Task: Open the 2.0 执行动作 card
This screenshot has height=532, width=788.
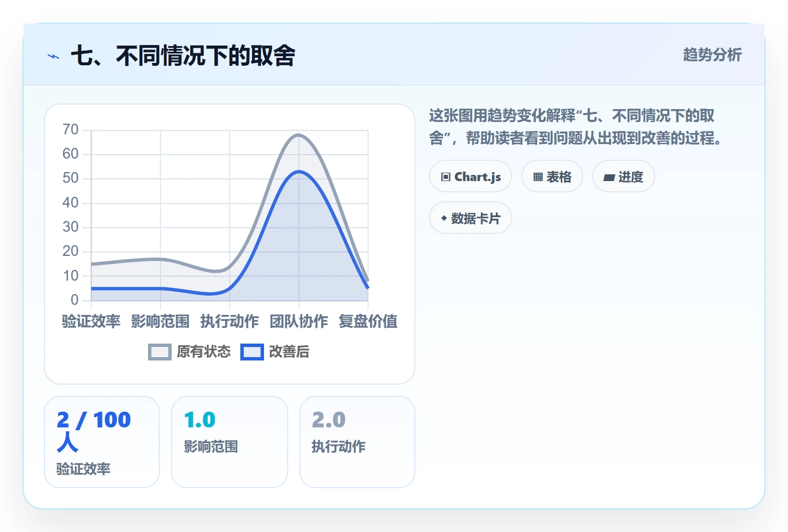Action: [357, 442]
